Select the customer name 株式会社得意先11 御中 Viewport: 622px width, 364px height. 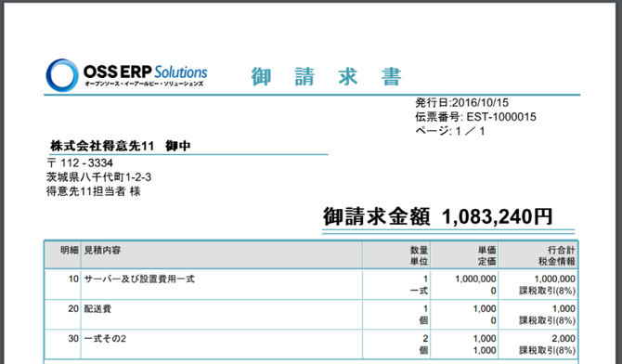click(120, 146)
